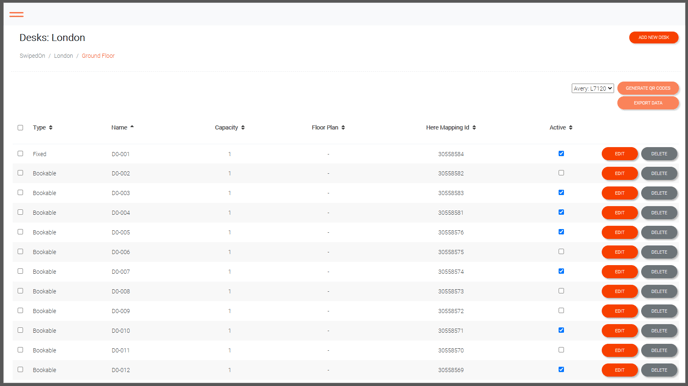This screenshot has height=386, width=688.
Task: Sort the table by Capacity column
Action: coord(229,128)
